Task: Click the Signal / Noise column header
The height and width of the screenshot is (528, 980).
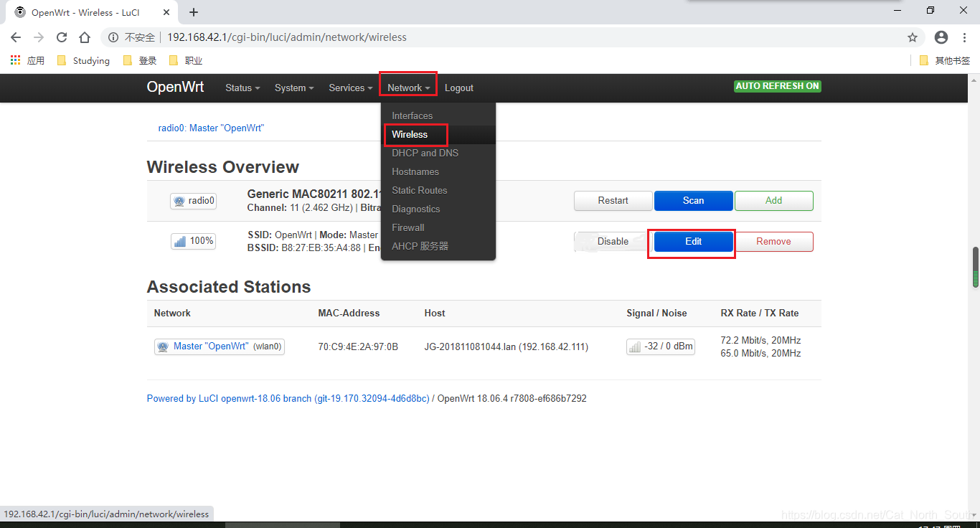Action: pos(656,313)
